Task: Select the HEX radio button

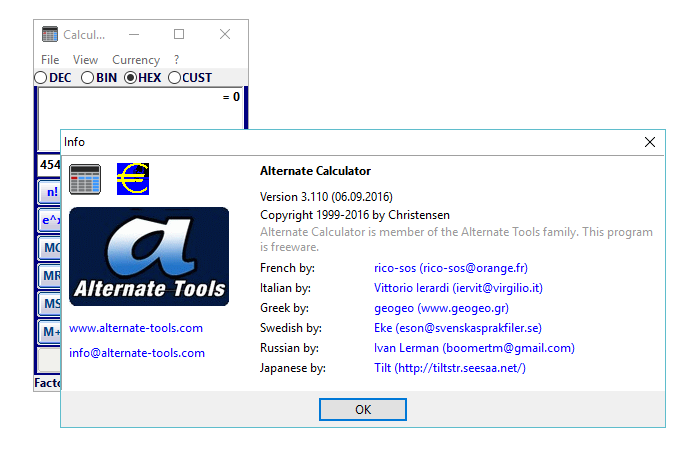Action: (x=143, y=78)
